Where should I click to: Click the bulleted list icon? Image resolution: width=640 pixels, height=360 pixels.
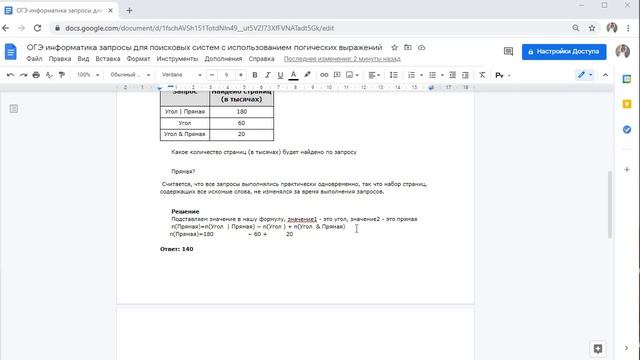coord(432,75)
